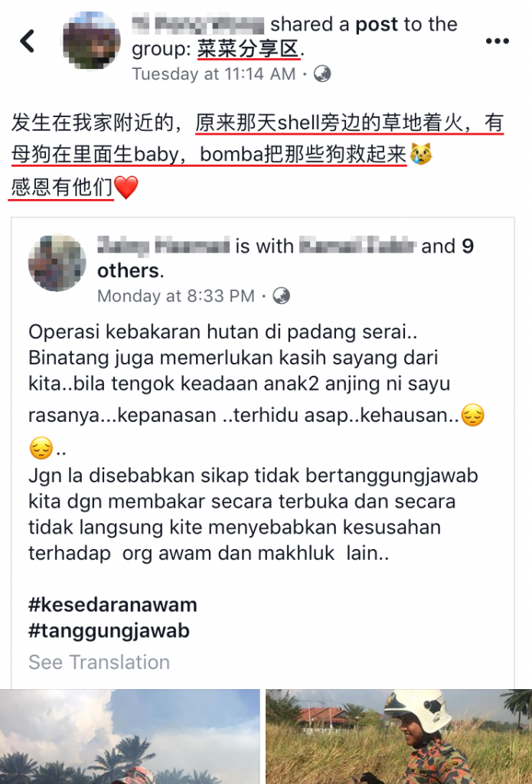
Task: Open the sharer's blurred profile name
Action: [x=198, y=24]
